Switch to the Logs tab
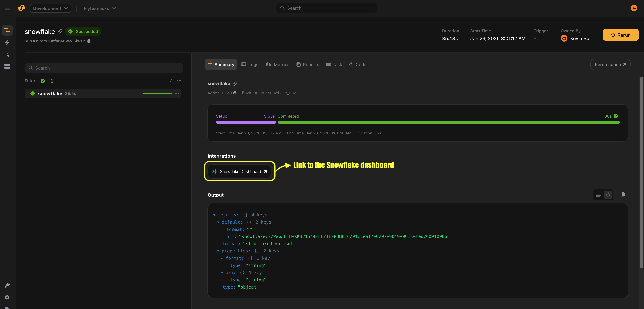The height and width of the screenshot is (309, 644). [250, 65]
